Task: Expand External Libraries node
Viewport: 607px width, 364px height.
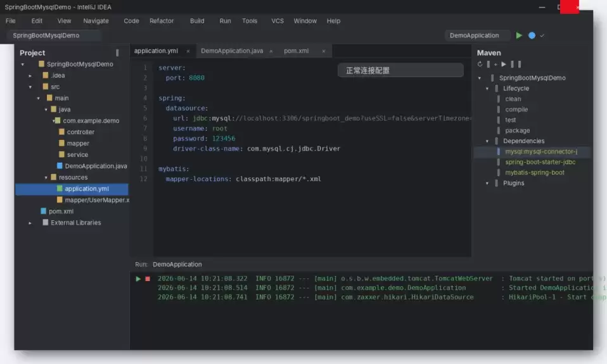Action: [30, 223]
